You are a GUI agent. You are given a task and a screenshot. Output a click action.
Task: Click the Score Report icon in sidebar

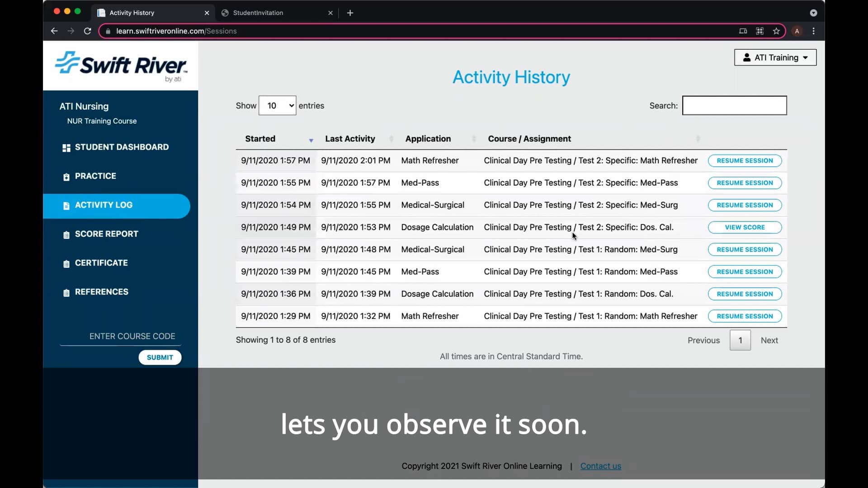pyautogui.click(x=66, y=234)
